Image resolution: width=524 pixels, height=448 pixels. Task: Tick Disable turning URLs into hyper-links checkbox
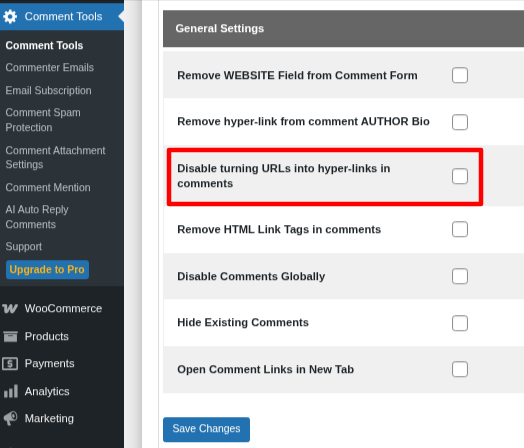[x=460, y=176]
